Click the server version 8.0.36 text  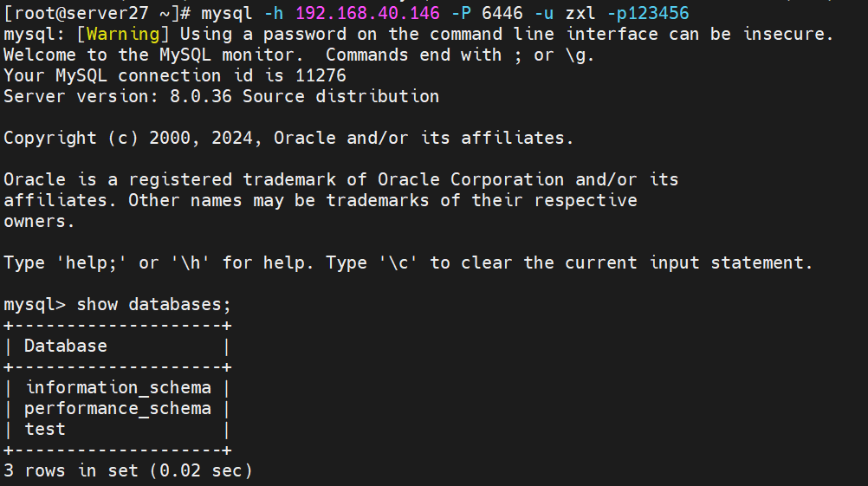pyautogui.click(x=200, y=96)
